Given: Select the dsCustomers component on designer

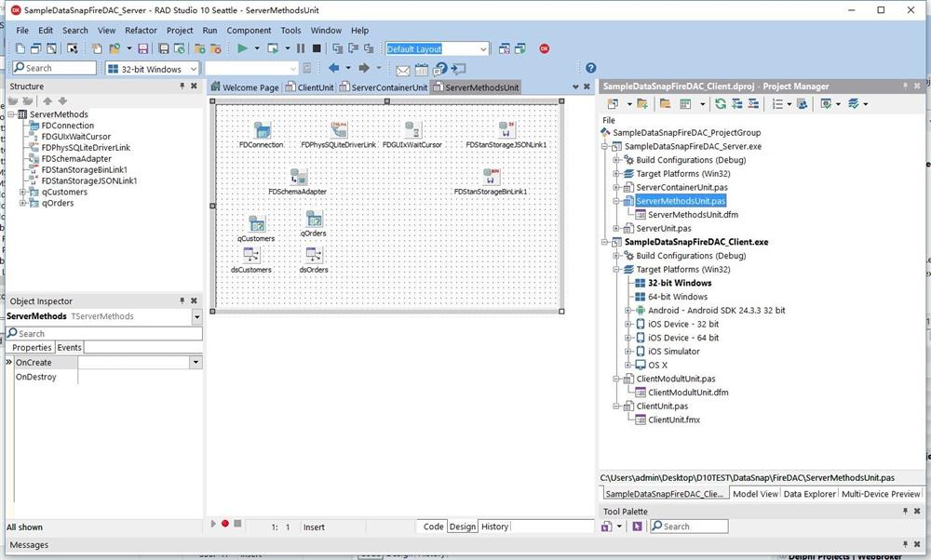Looking at the screenshot, I should coord(251,255).
